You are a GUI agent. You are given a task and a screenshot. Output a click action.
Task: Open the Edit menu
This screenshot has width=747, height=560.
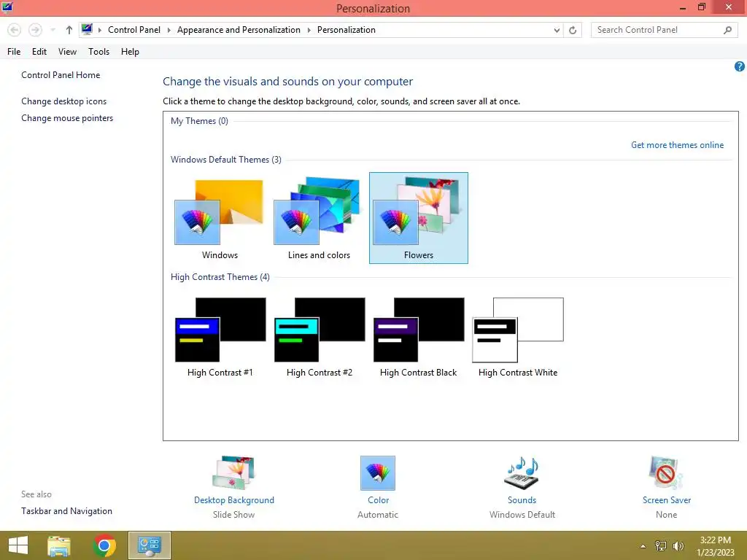pyautogui.click(x=39, y=52)
